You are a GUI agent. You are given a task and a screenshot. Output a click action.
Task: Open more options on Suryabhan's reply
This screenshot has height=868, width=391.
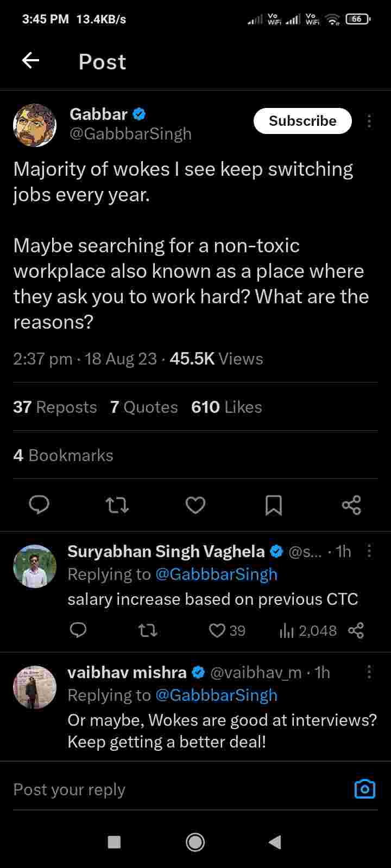[x=369, y=551]
